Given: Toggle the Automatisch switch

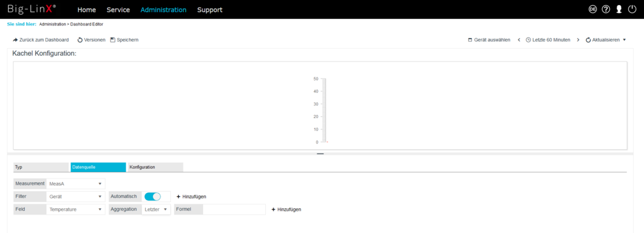Looking at the screenshot, I should (152, 196).
